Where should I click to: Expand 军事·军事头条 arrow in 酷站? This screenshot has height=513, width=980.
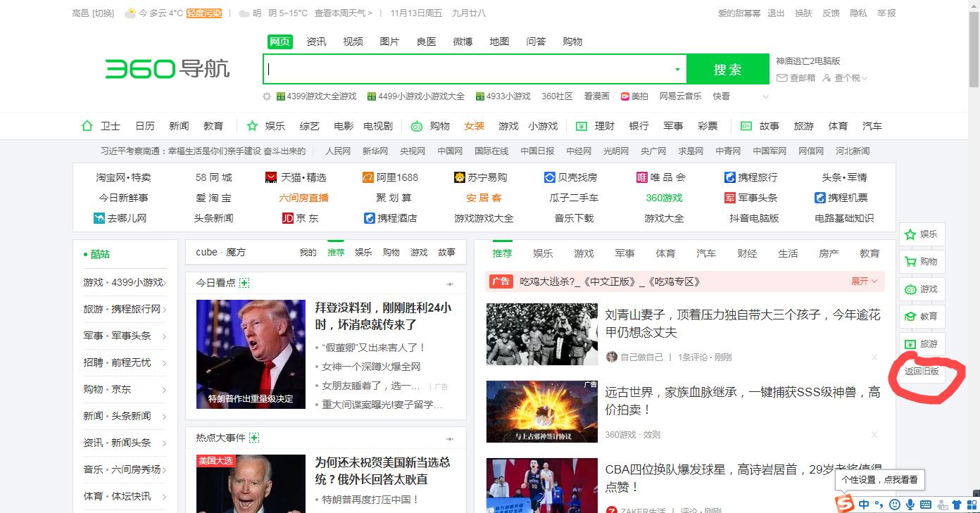pyautogui.click(x=164, y=336)
